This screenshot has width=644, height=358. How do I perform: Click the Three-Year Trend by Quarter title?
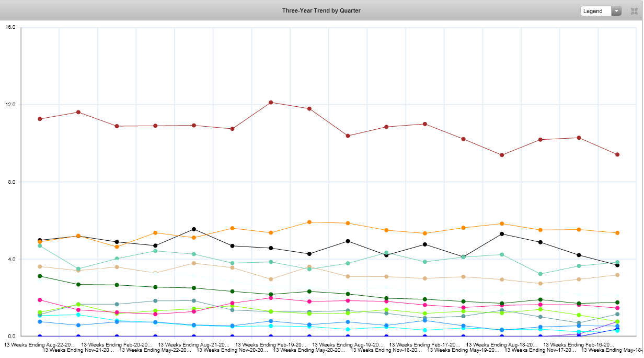tap(321, 10)
